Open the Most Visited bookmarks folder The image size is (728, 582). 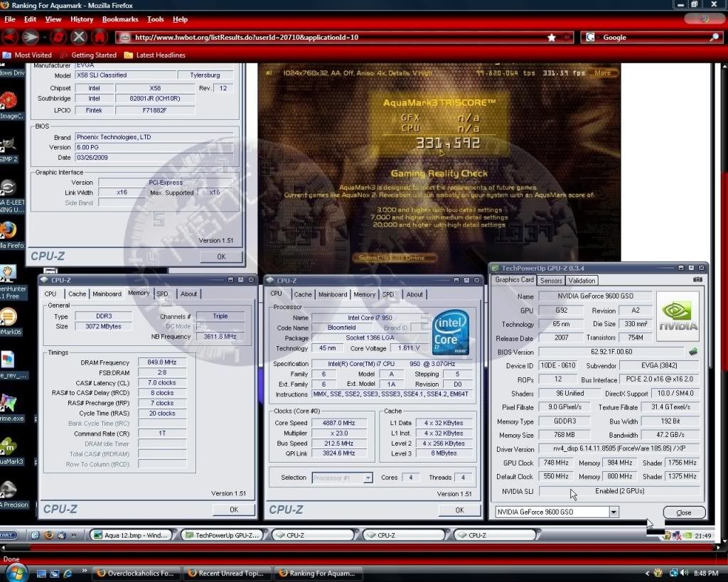(x=28, y=55)
